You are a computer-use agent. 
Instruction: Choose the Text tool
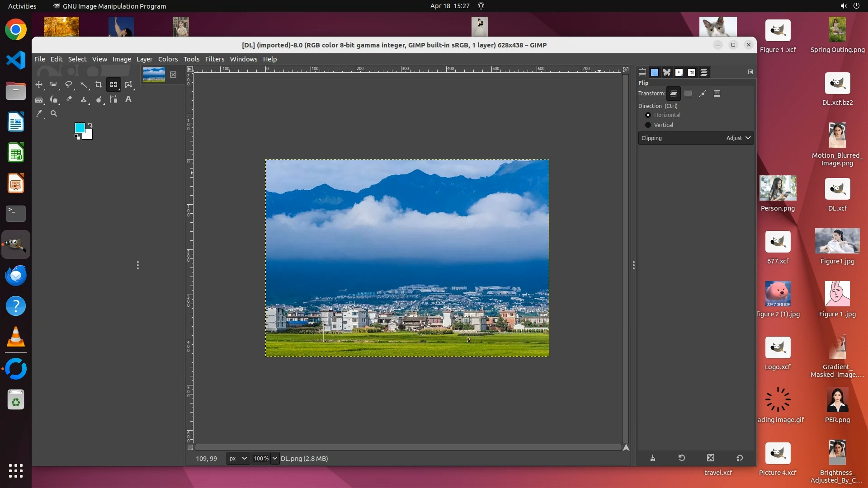(128, 99)
